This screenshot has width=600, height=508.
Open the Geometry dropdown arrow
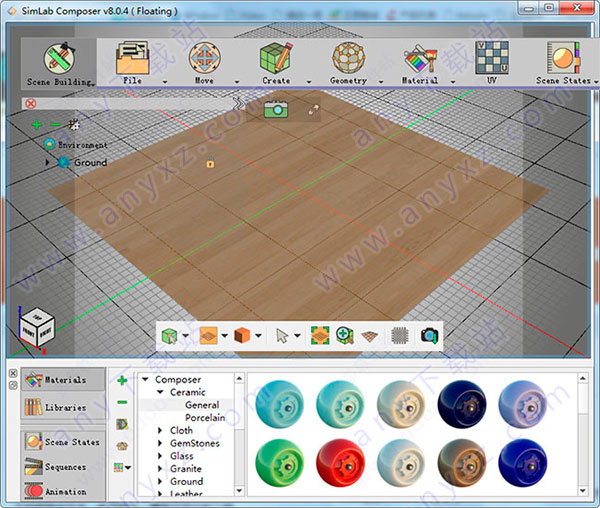click(381, 82)
